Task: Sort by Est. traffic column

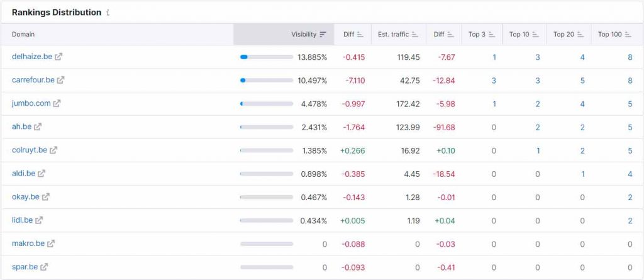Action: 415,35
